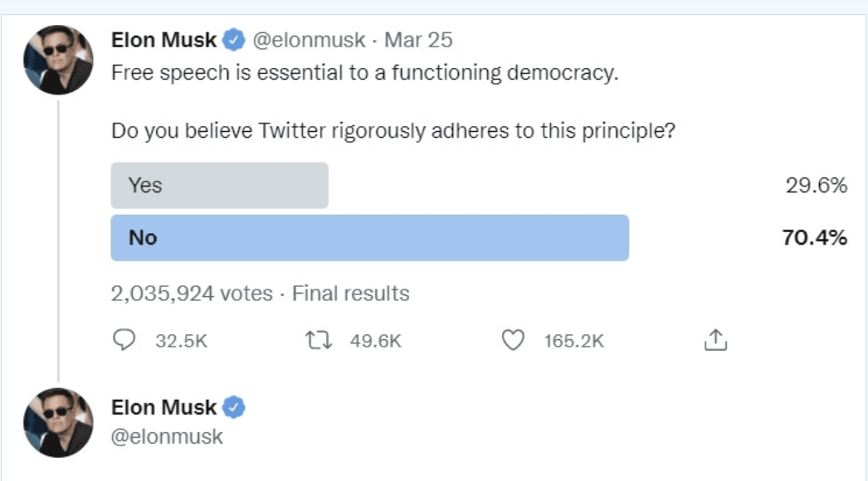Click the verified badge beside the lower Elon Musk name
Viewport: 868px width, 481px height.
(235, 407)
